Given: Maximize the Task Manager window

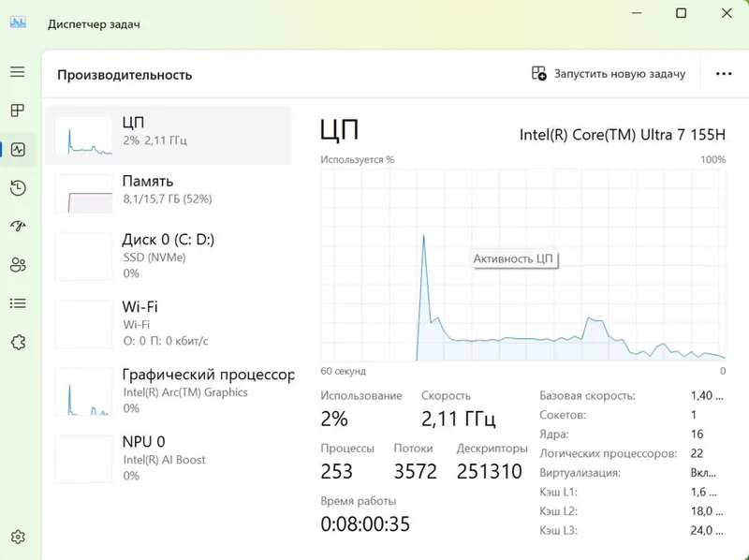Looking at the screenshot, I should pos(682,13).
